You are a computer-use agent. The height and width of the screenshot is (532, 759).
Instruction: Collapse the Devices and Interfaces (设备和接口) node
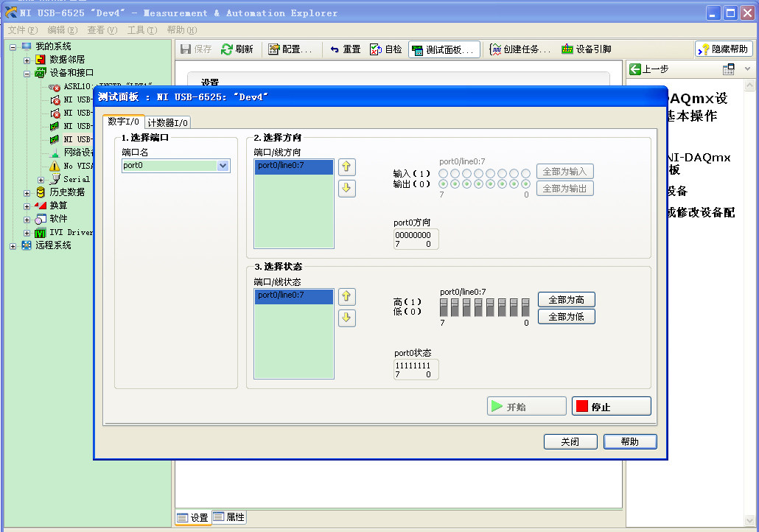tap(27, 74)
